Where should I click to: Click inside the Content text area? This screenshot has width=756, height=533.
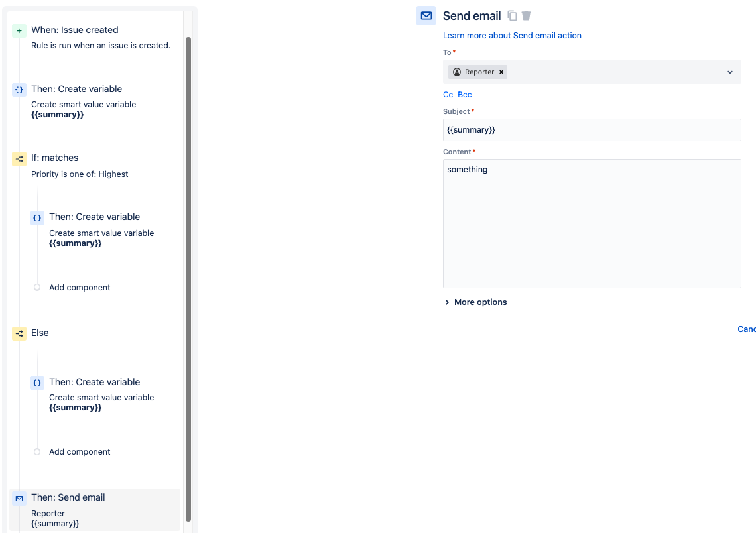pyautogui.click(x=590, y=222)
